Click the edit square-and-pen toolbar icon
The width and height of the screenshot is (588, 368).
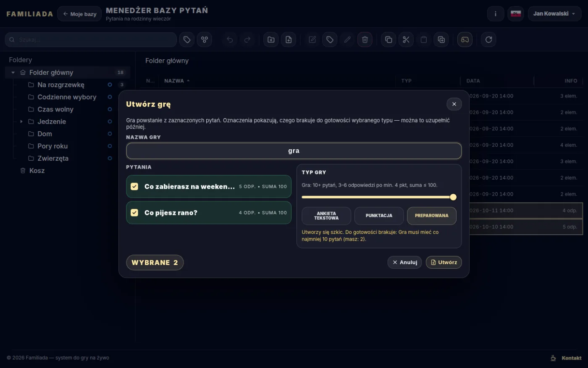tap(312, 40)
